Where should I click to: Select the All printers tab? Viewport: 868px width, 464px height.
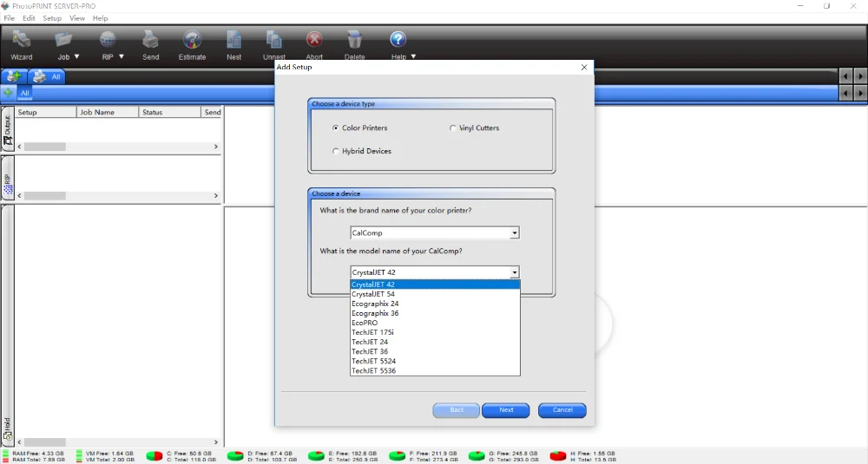point(47,76)
